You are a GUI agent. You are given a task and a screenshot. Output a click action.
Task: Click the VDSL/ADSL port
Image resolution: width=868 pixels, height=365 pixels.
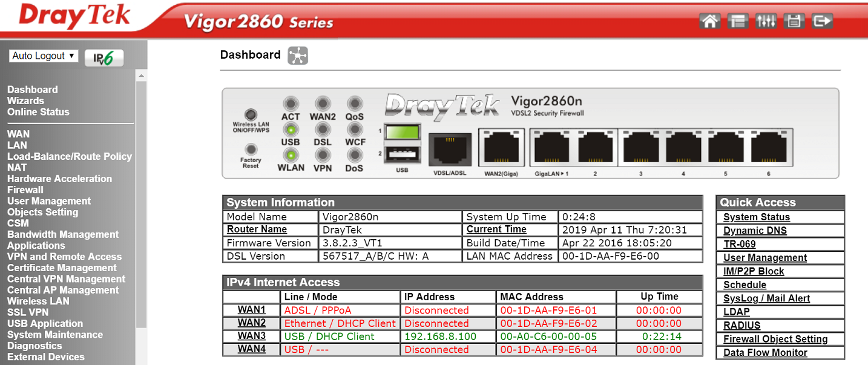point(450,149)
